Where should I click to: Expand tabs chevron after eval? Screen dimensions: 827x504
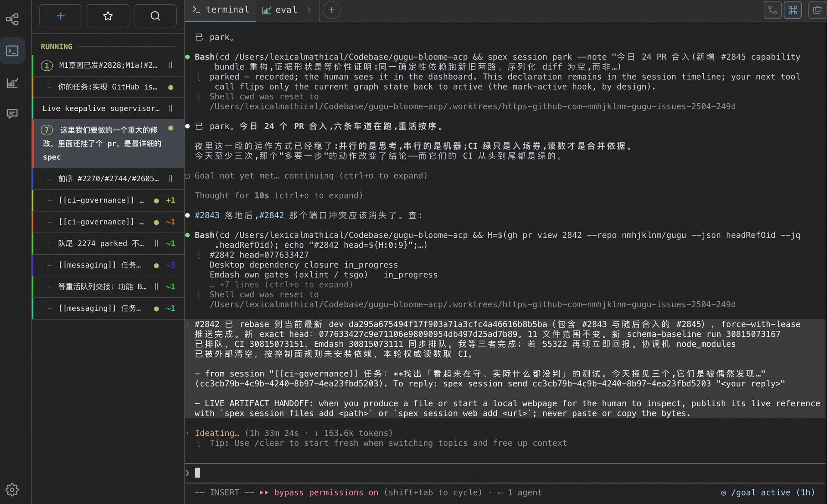(309, 10)
